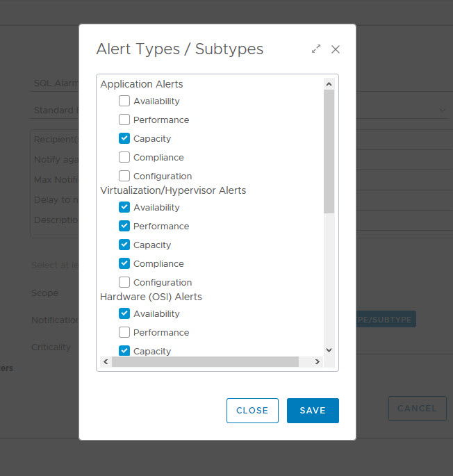Check Performance under Application Alerts
This screenshot has height=476, width=453.
124,120
